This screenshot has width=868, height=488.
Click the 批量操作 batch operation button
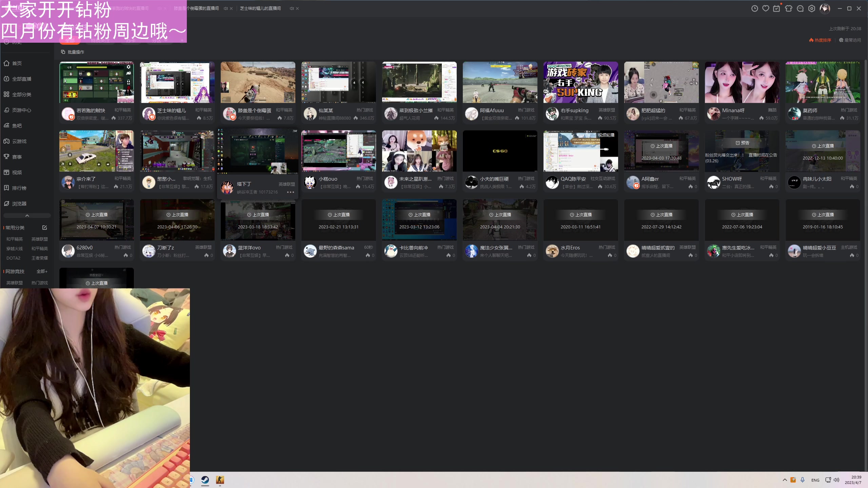[73, 52]
